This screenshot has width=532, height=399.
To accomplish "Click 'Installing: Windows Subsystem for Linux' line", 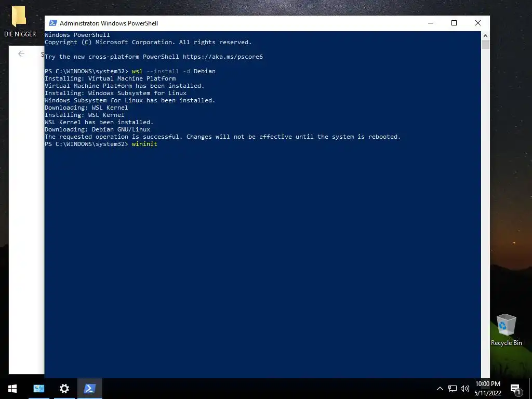I will 116,93.
